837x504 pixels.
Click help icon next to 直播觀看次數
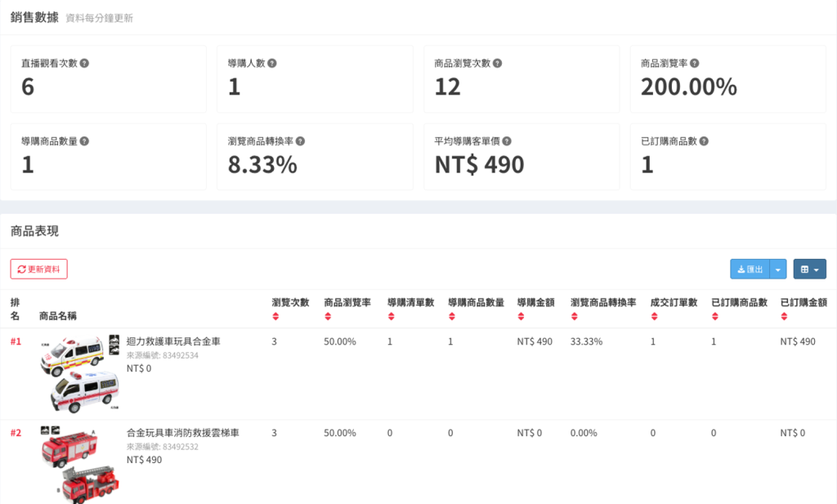(x=84, y=64)
